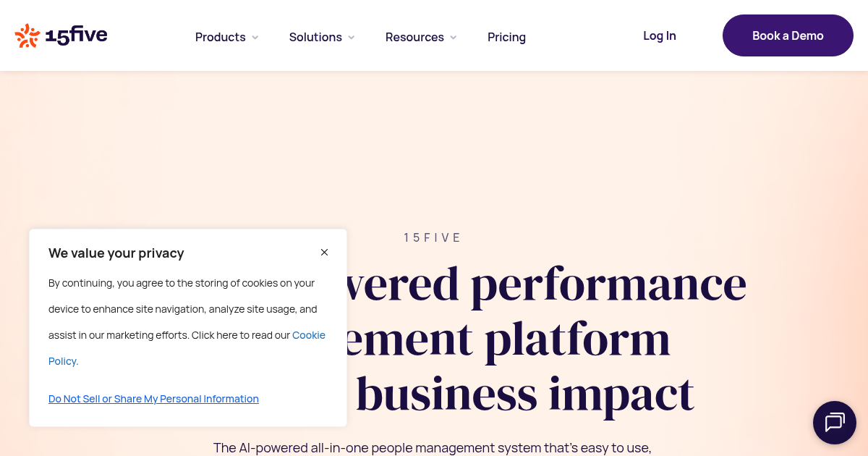The width and height of the screenshot is (868, 456).
Task: Click the 15Five orange starburst logo icon
Action: (x=27, y=35)
